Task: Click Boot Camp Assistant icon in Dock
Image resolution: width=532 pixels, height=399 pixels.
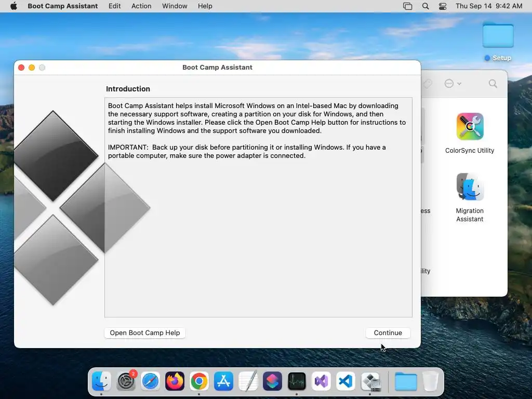Action: pos(370,381)
